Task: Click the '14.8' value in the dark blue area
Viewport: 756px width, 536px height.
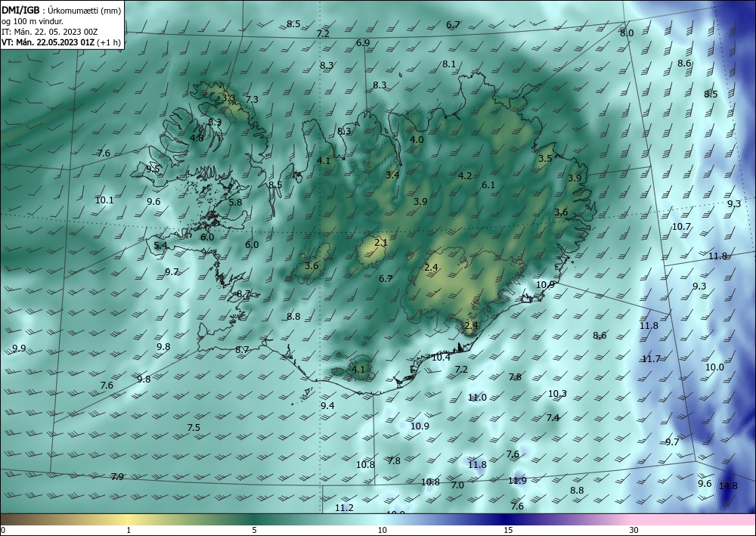Action: [728, 486]
